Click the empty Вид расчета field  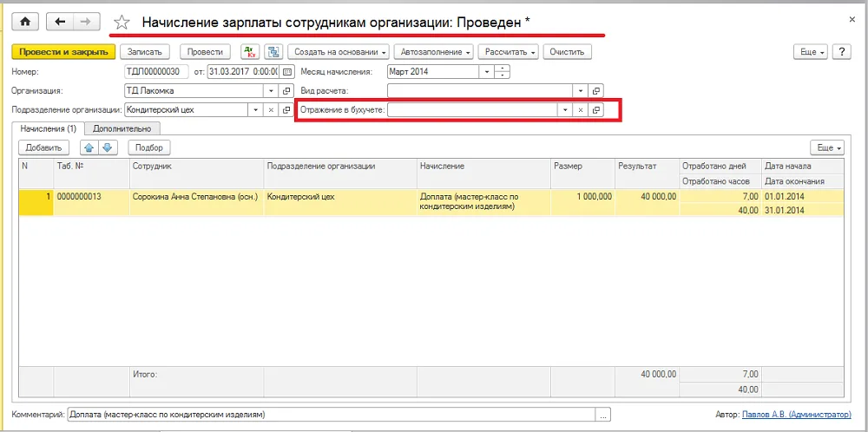(480, 91)
